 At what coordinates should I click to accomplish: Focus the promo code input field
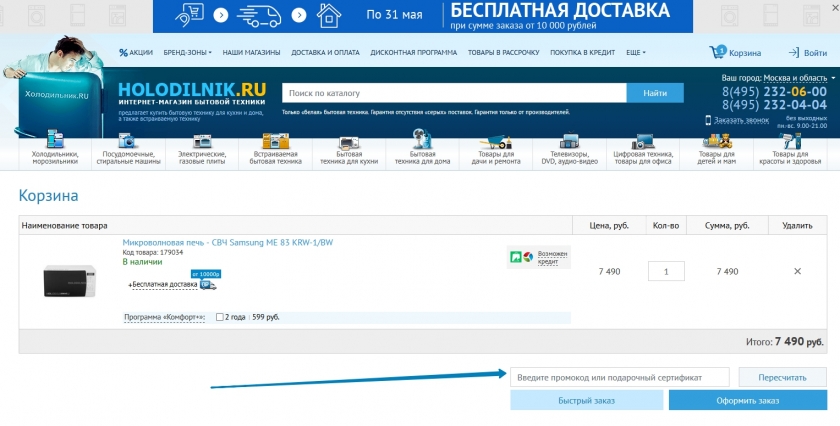(619, 377)
